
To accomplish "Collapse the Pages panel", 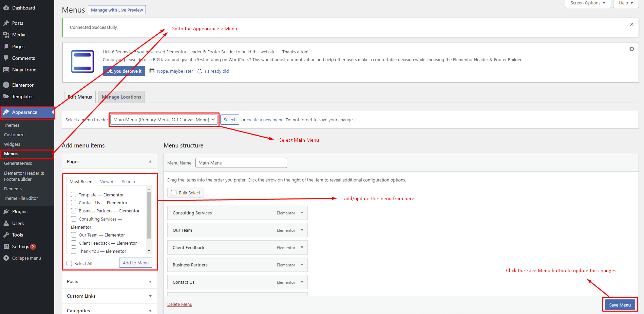I will [x=150, y=162].
